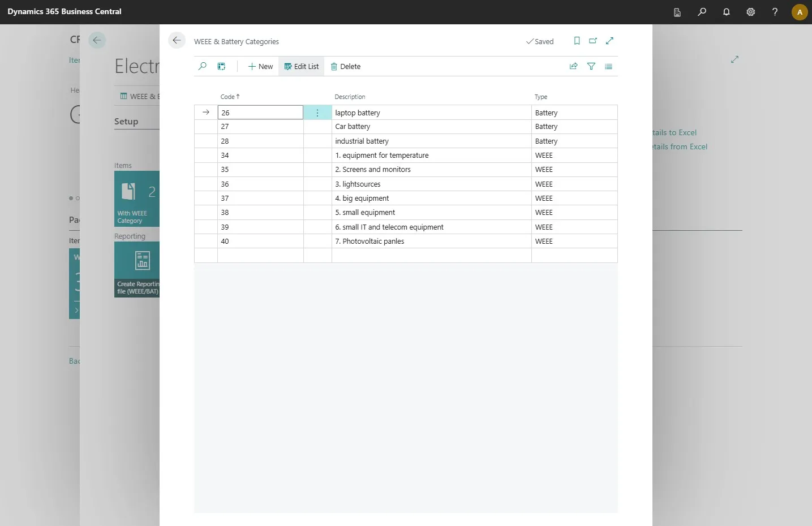Click Type 'WEEE' cell for Photovoltaic panles row
The height and width of the screenshot is (526, 812).
(574, 241)
